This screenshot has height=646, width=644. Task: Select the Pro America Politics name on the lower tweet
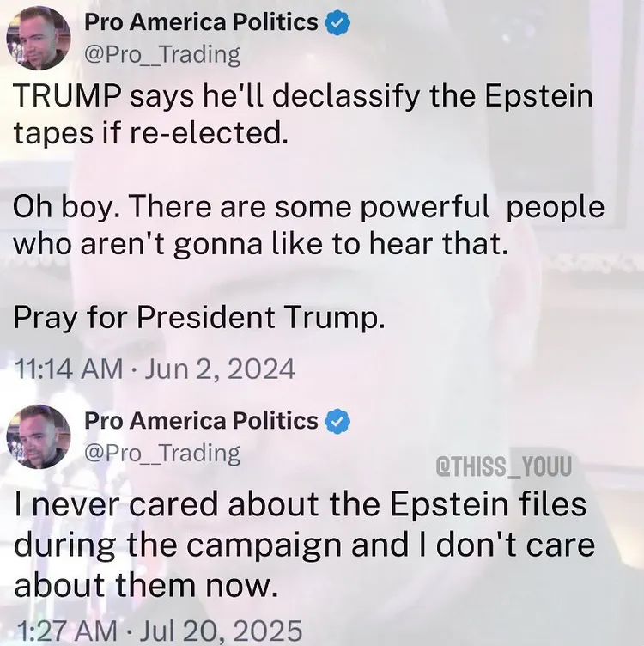(x=201, y=420)
